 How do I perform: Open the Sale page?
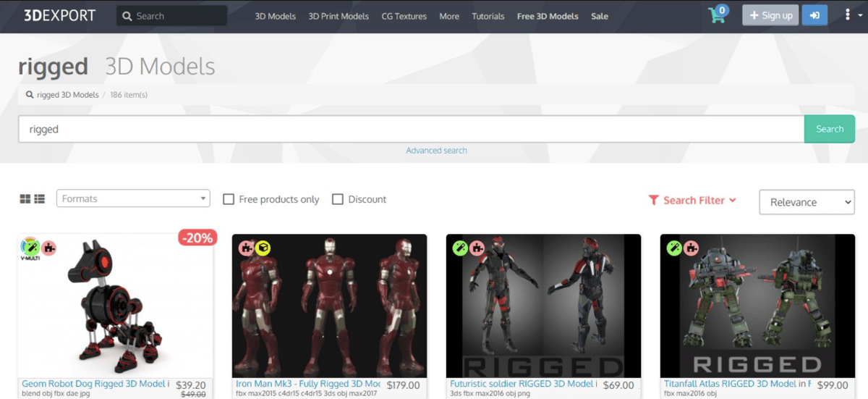coord(600,16)
